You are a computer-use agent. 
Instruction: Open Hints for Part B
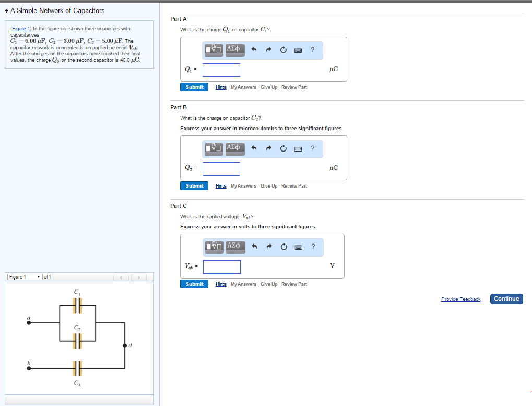tap(220, 185)
